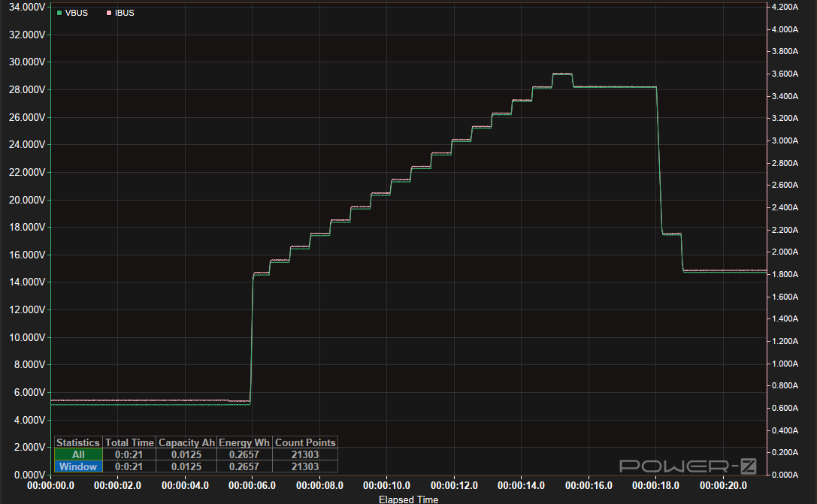Click the 00:00:10.0 time axis label
This screenshot has width=817, height=504.
click(x=386, y=486)
